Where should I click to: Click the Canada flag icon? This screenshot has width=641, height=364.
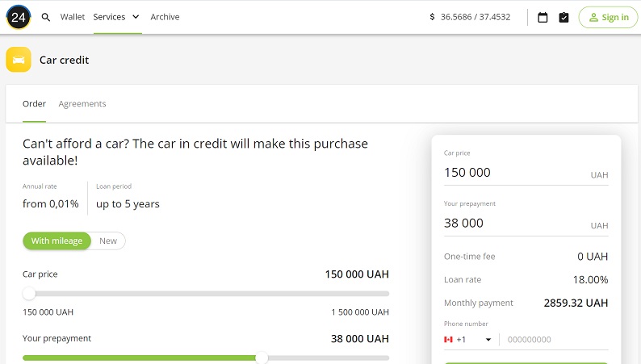(448, 340)
